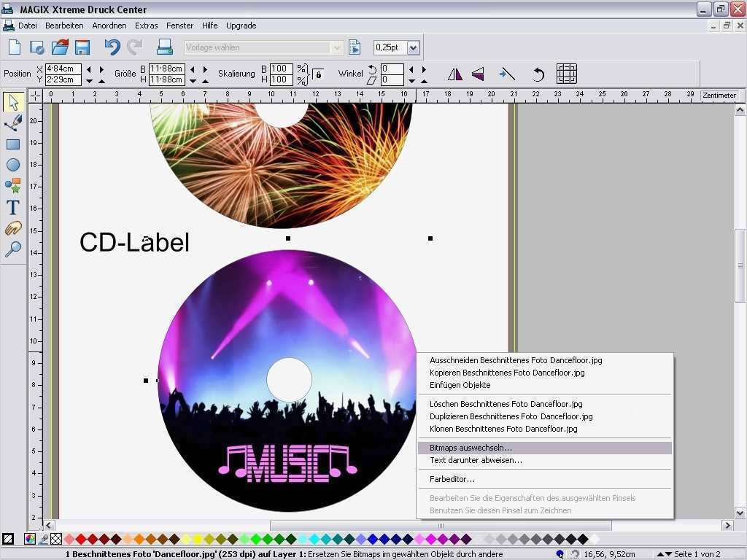Image resolution: width=747 pixels, height=560 pixels.
Task: Undo the last action
Action: point(112,47)
